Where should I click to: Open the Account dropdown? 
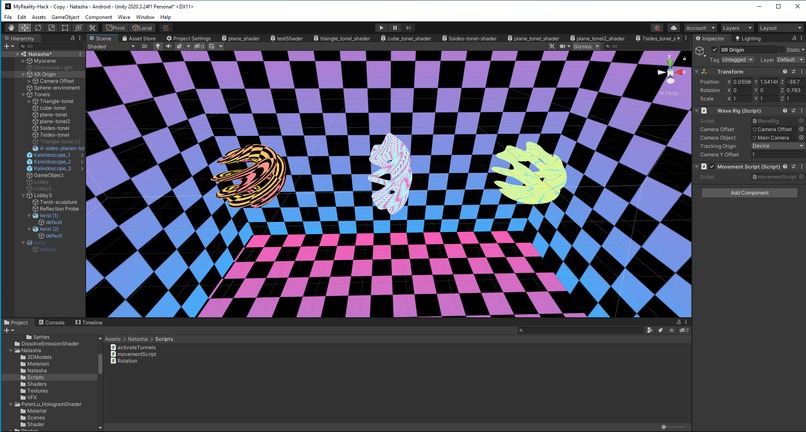[700, 28]
